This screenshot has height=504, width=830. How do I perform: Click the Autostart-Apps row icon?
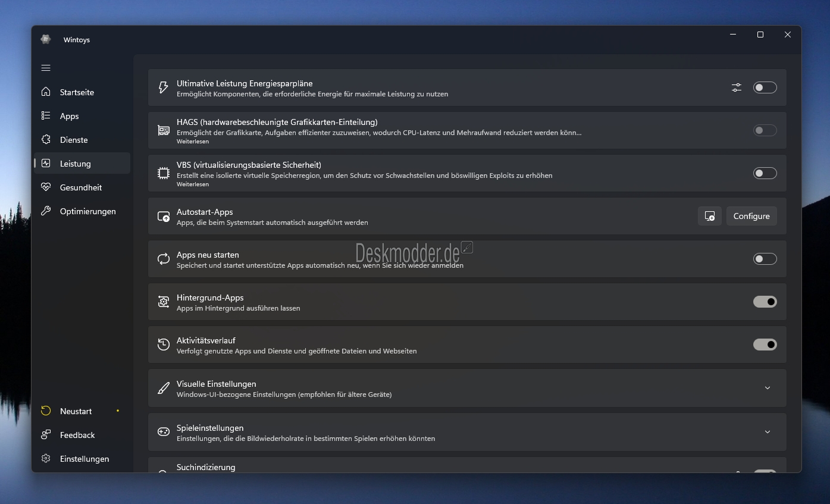[163, 216]
